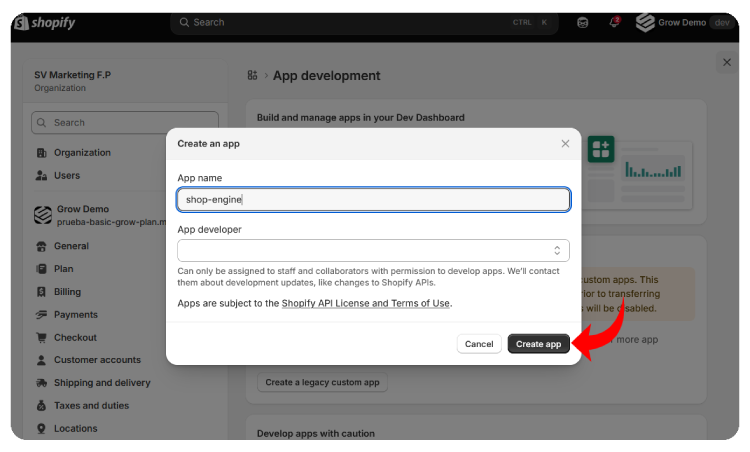This screenshot has width=750, height=452.
Task: Open Shipping and delivery settings in sidebar
Action: click(x=102, y=383)
